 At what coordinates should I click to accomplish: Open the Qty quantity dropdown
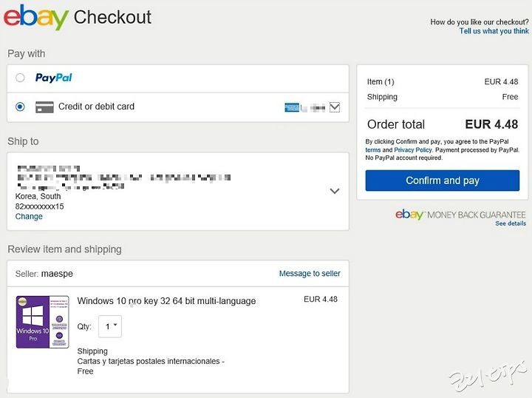[110, 326]
